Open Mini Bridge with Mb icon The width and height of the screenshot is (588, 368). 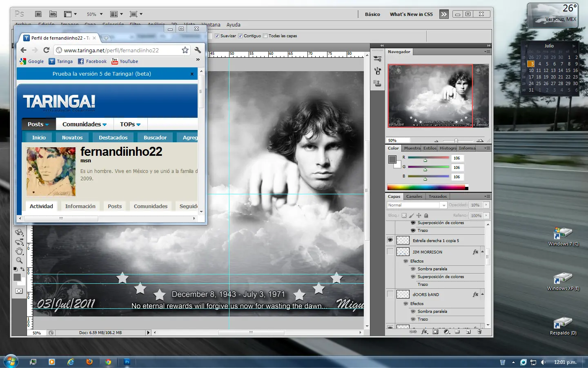click(53, 14)
